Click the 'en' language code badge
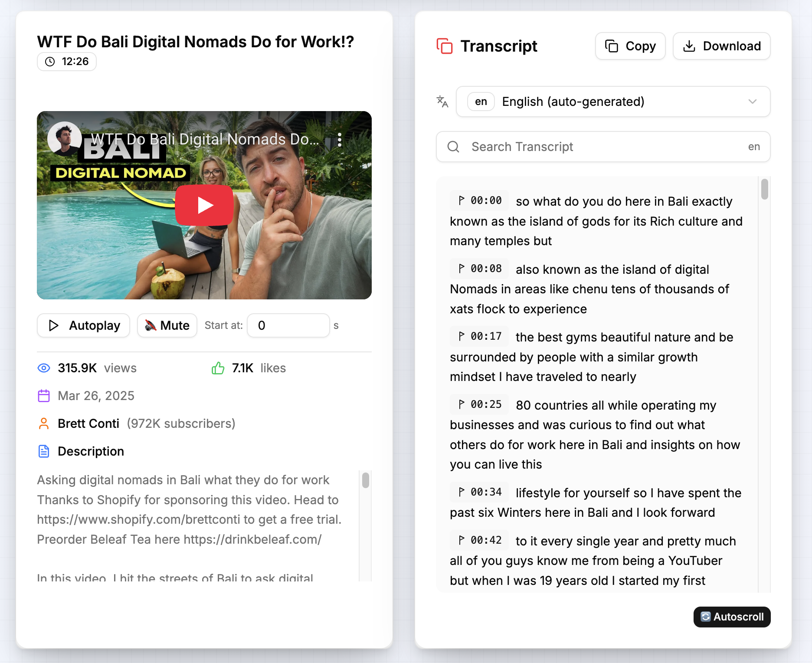This screenshot has height=663, width=812. coord(481,102)
